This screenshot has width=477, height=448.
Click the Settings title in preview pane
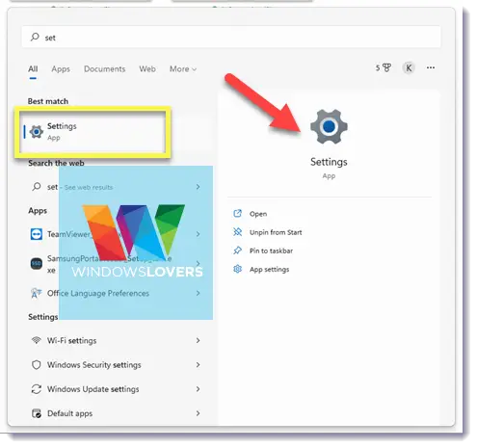(x=329, y=162)
